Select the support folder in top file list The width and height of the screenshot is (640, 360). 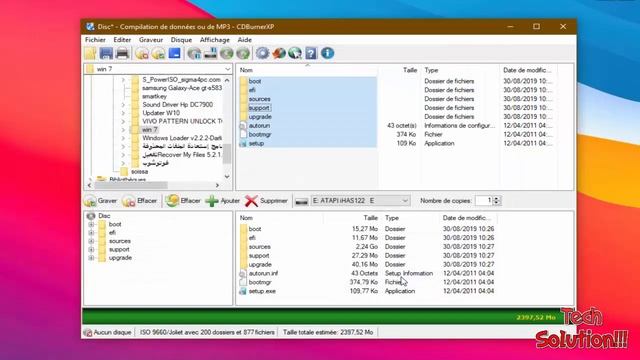[x=259, y=108]
